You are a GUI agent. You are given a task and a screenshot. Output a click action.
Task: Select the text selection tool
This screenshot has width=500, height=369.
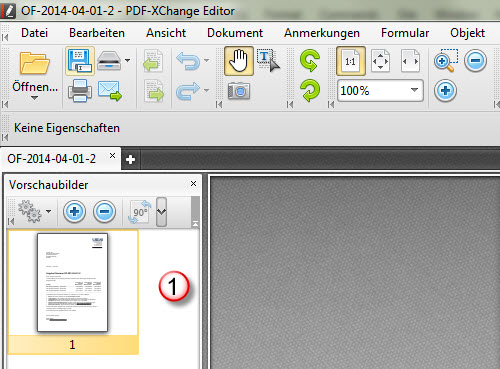(268, 61)
